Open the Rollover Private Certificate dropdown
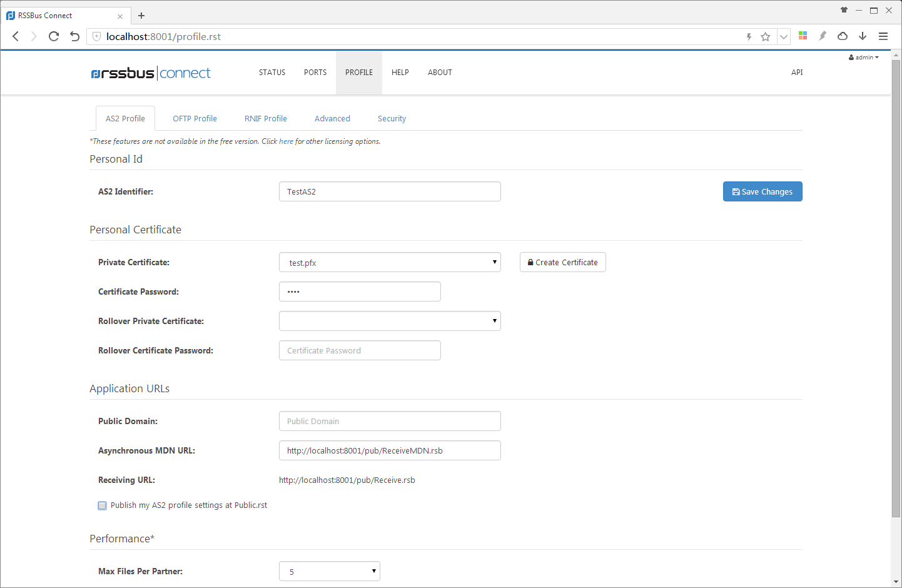 coord(390,321)
